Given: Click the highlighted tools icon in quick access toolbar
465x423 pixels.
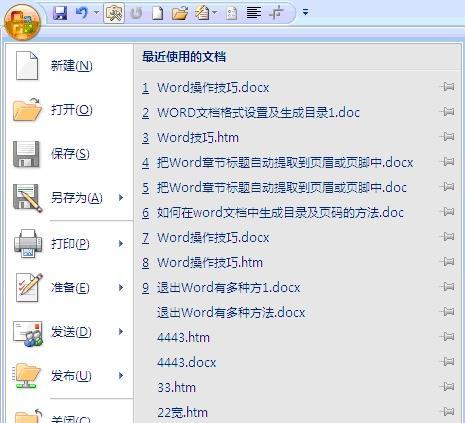Looking at the screenshot, I should [114, 14].
